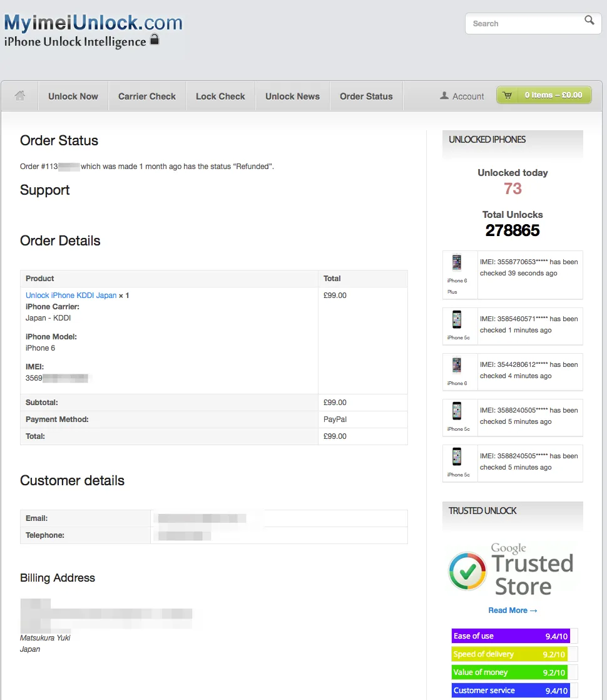Open the Lock Check page
The height and width of the screenshot is (700, 607).
point(220,96)
